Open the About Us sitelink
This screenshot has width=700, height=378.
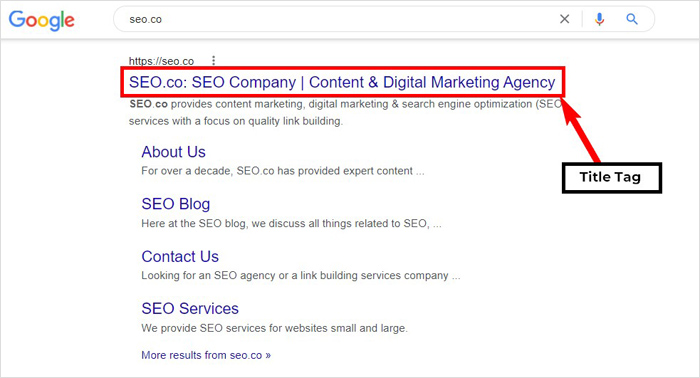click(173, 152)
